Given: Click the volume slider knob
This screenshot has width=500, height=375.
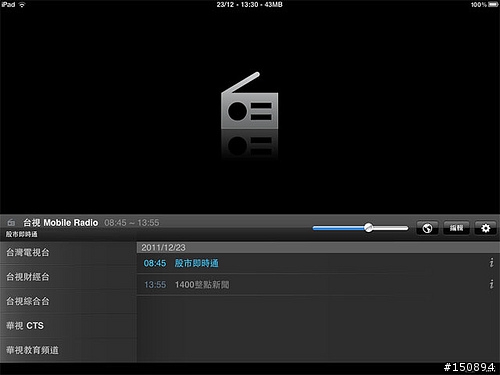Looking at the screenshot, I should (368, 228).
